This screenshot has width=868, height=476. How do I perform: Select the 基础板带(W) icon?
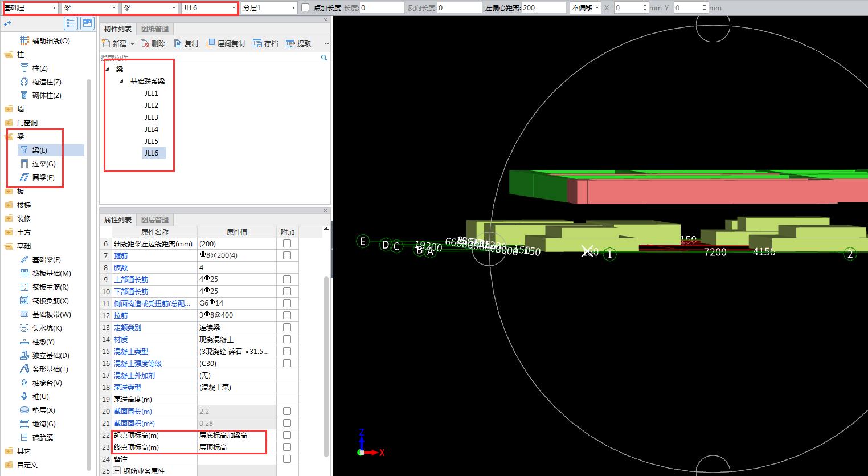pyautogui.click(x=24, y=314)
